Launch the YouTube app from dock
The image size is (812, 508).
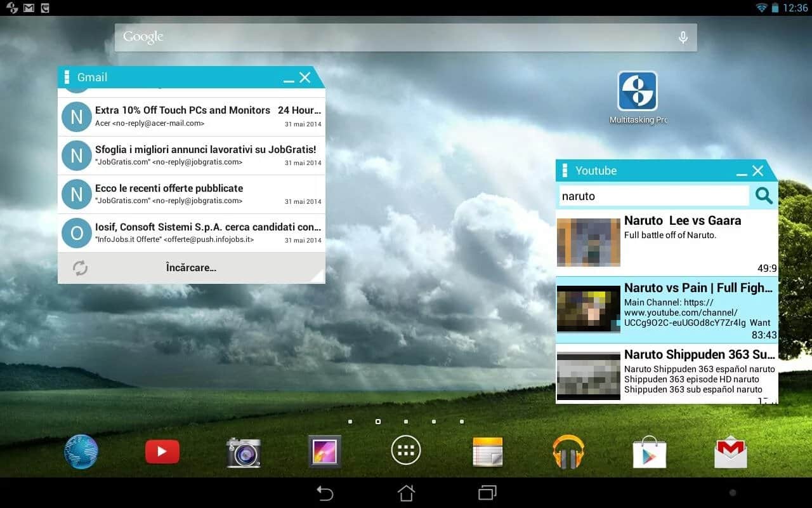pyautogui.click(x=162, y=451)
